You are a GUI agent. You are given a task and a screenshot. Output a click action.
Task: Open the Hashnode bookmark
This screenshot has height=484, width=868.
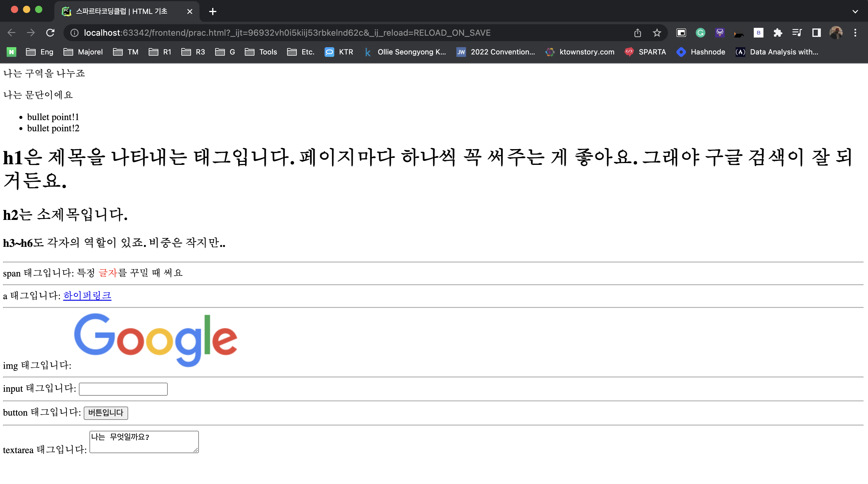pyautogui.click(x=701, y=52)
